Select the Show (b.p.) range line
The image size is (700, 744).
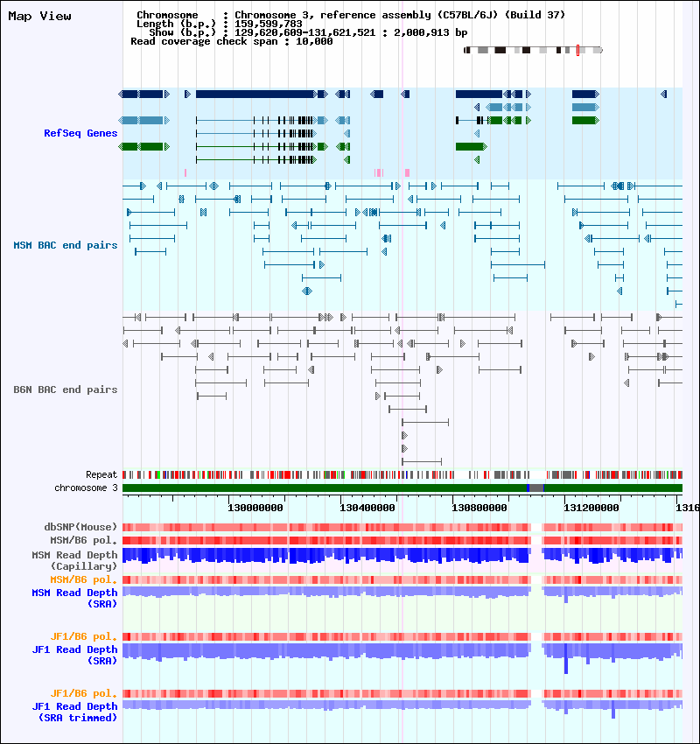click(x=308, y=32)
